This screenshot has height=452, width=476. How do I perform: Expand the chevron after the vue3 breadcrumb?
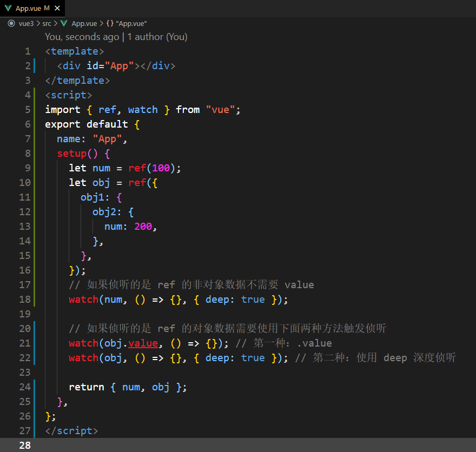pyautogui.click(x=38, y=23)
